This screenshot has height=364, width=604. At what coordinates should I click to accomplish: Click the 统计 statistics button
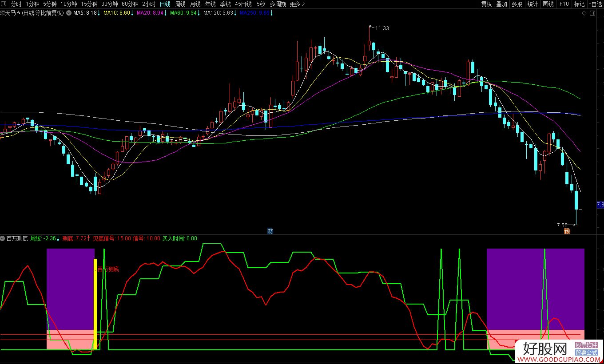pyautogui.click(x=532, y=4)
